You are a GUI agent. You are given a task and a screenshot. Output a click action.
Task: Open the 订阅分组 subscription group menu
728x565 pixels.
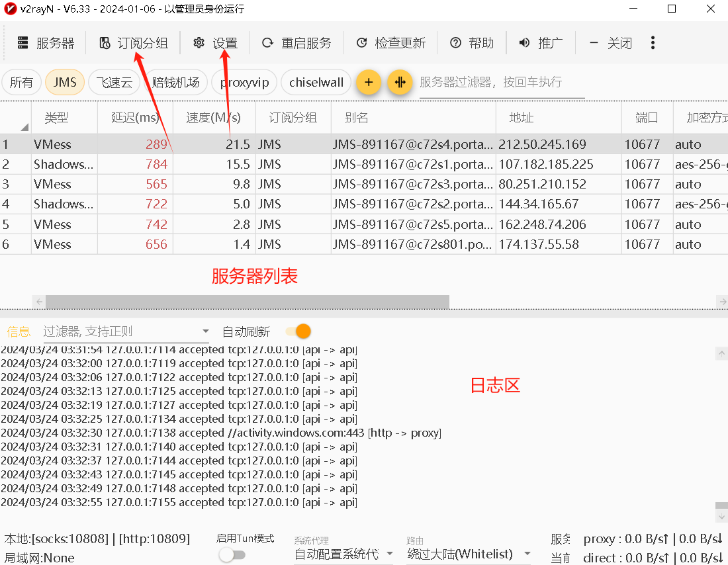coord(134,43)
